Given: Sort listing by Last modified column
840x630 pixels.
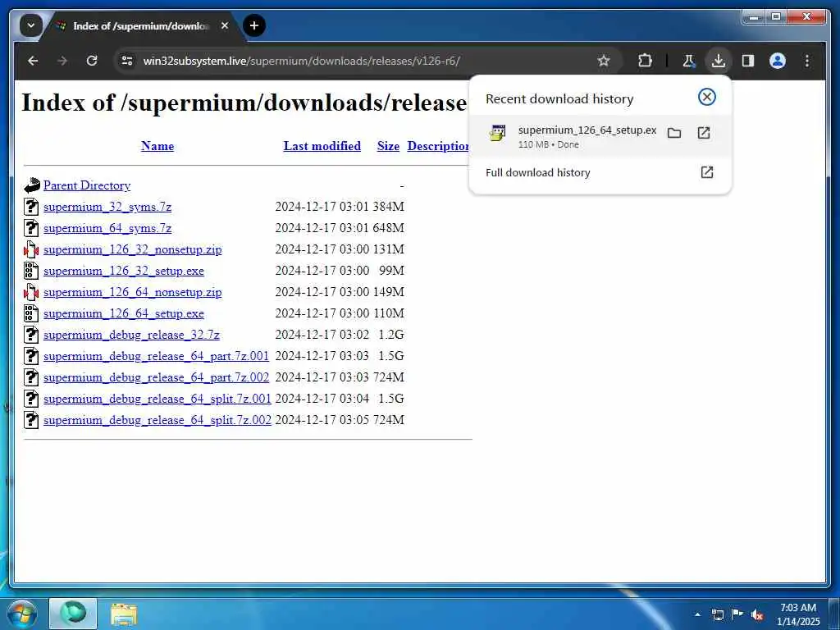Looking at the screenshot, I should click(322, 146).
